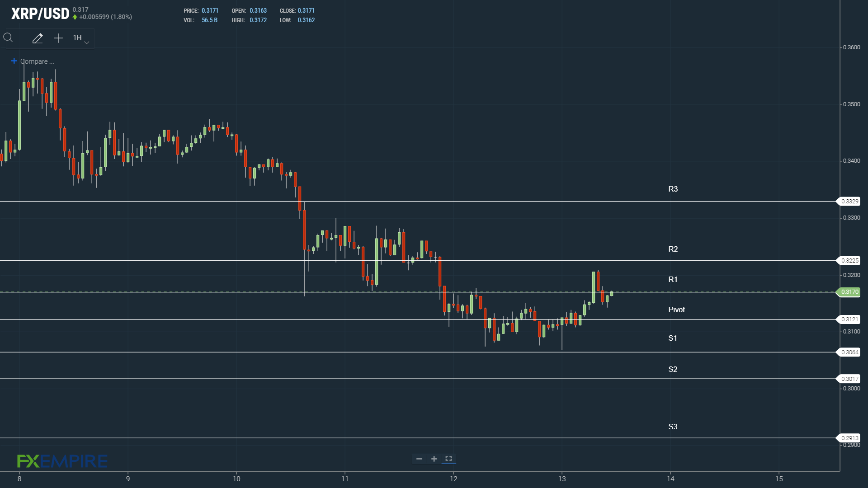Screen dimensions: 868x488
Task: Click the Pivot label
Action: tap(676, 310)
